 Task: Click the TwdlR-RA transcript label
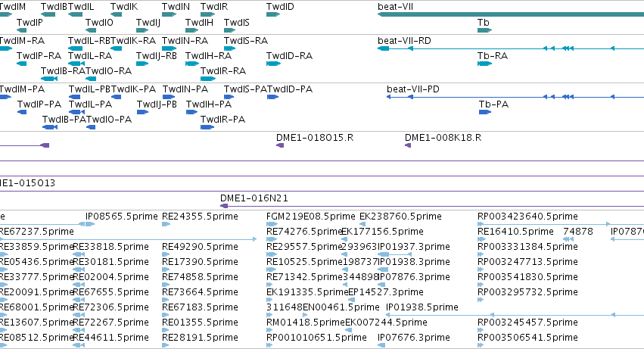[223, 70]
